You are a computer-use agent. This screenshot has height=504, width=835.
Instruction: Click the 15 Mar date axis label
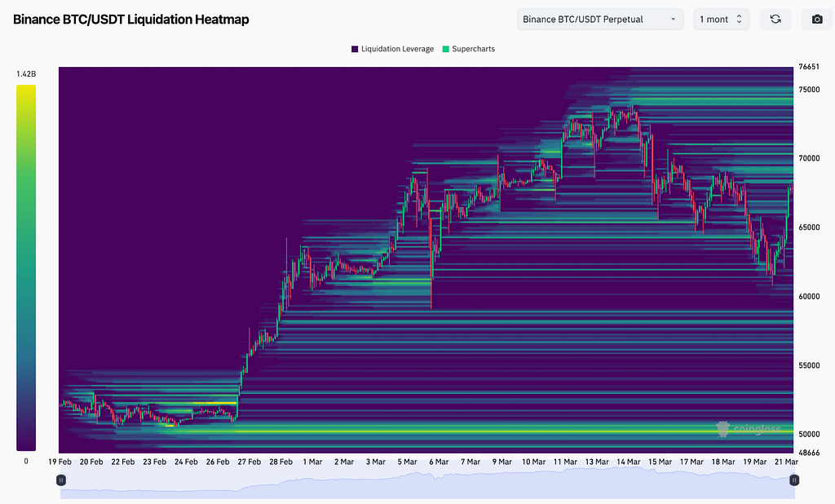[x=660, y=462]
